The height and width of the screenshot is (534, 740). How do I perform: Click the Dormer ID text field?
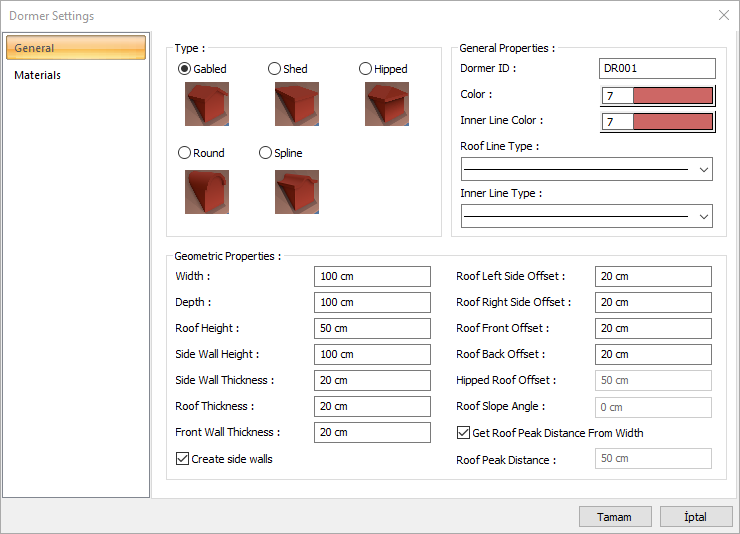[x=658, y=69]
